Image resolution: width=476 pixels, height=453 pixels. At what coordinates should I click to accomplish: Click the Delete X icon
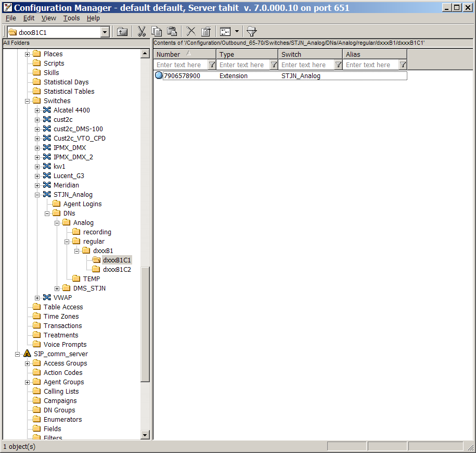(x=191, y=32)
